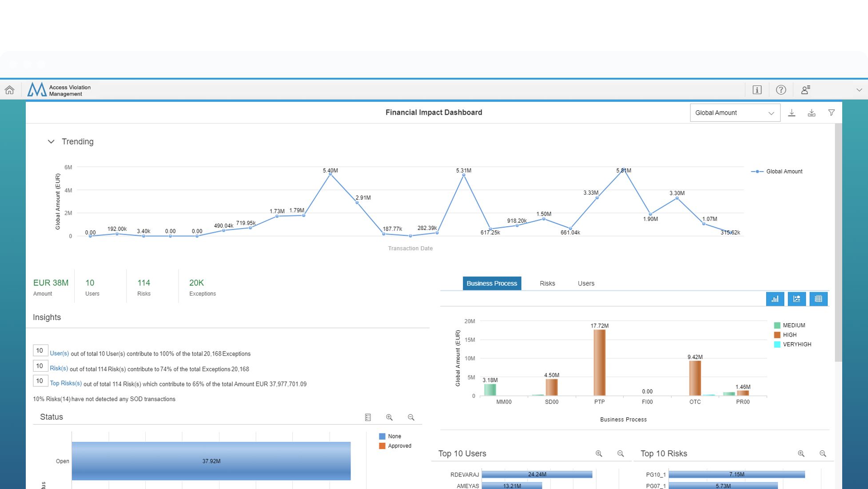Toggle the MEDIUM legend series
The height and width of the screenshot is (489, 868).
(x=793, y=325)
